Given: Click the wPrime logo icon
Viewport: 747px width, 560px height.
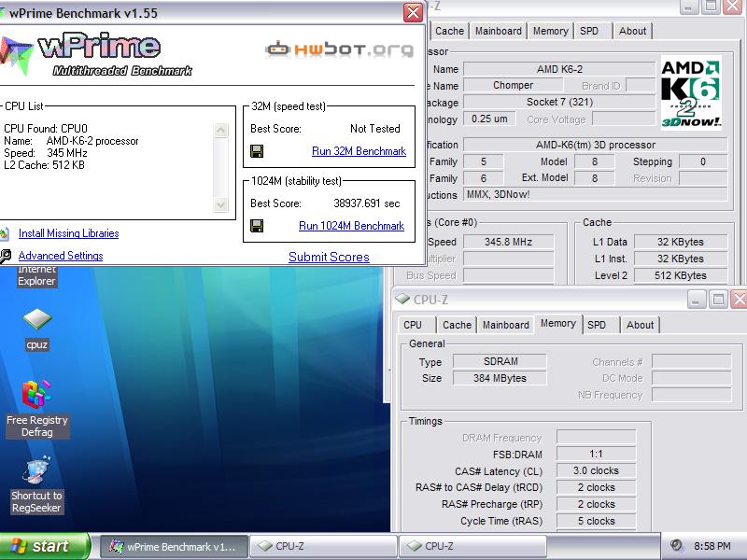Looking at the screenshot, I should tap(17, 56).
